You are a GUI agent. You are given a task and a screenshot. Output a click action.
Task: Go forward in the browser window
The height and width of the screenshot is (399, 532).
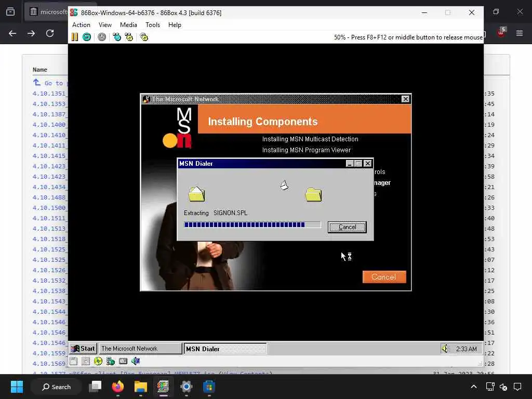tap(31, 33)
